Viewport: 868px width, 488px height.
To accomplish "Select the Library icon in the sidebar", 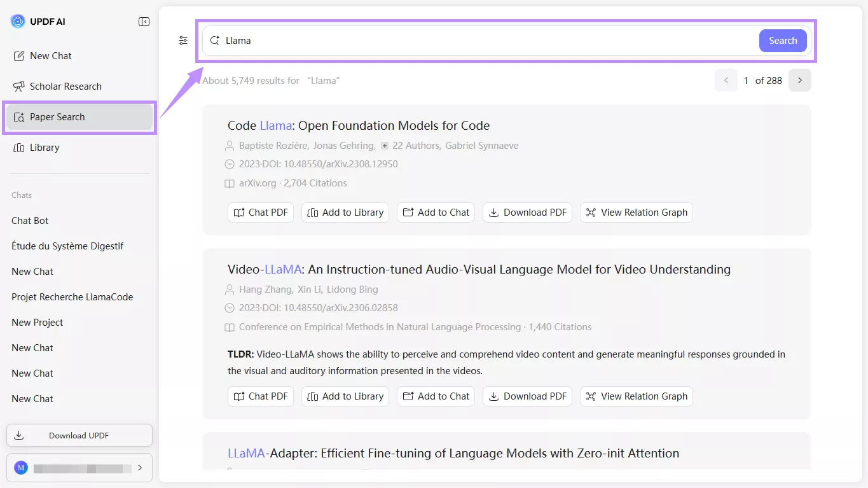I will [18, 147].
